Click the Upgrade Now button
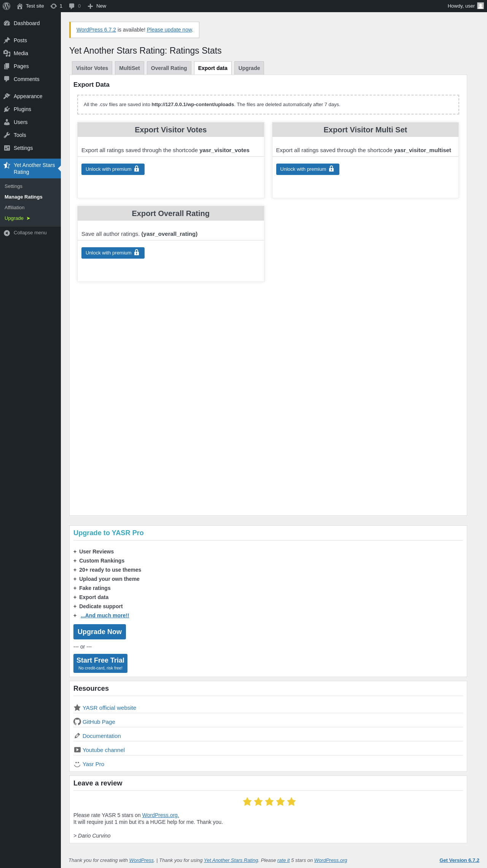This screenshot has height=868, width=487. (x=100, y=632)
